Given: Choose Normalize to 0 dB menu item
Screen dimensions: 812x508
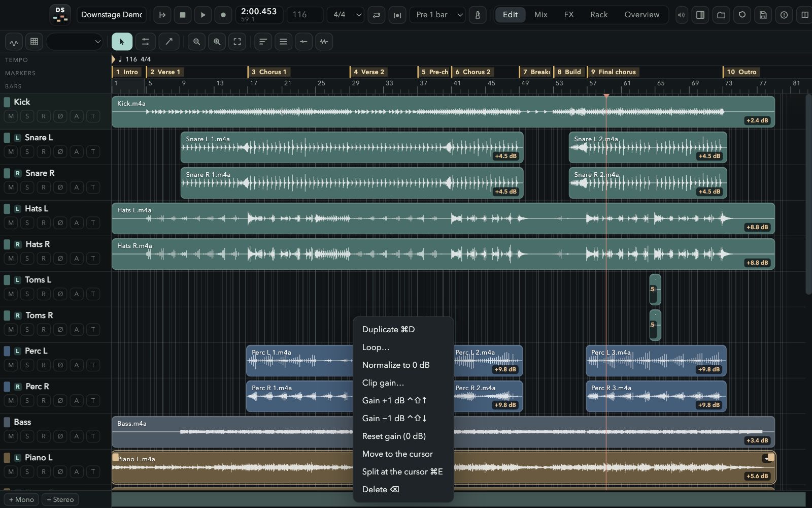Looking at the screenshot, I should pos(403,365).
